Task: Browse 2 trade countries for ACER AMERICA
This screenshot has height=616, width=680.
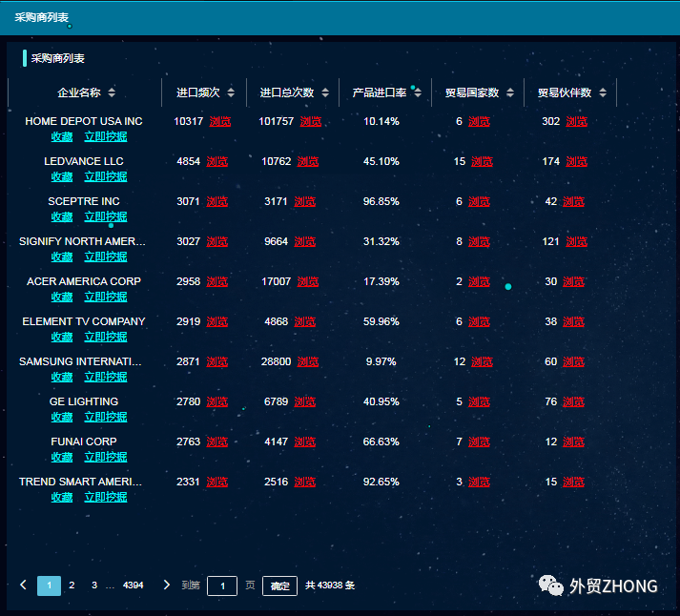Action: [x=479, y=281]
